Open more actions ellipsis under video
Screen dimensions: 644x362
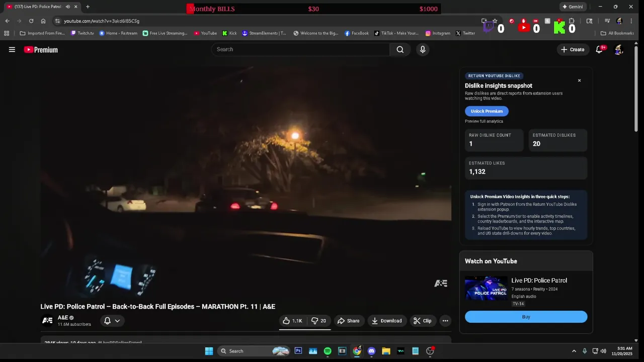[445, 321]
